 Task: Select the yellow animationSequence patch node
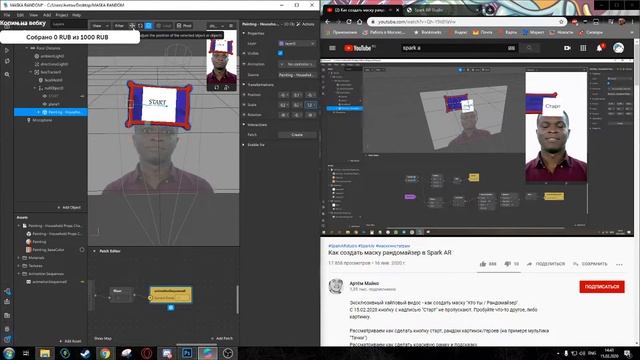[x=171, y=294]
